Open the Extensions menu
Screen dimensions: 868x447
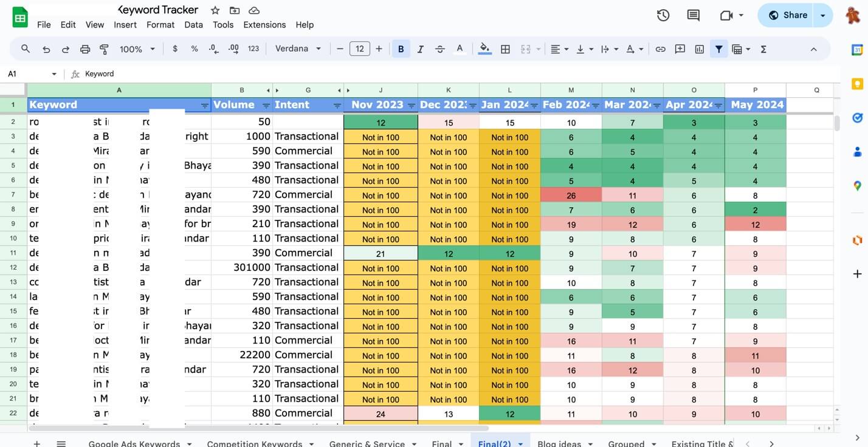[x=264, y=25]
